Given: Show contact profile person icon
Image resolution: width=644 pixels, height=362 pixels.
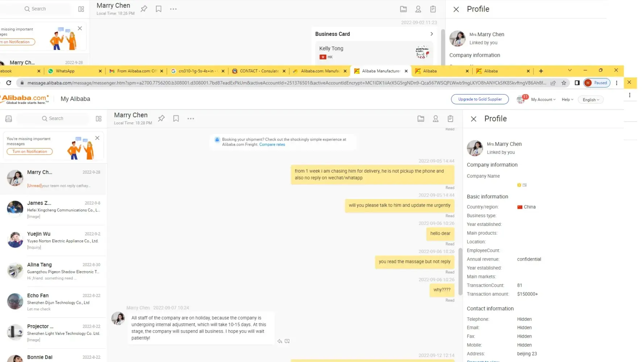Looking at the screenshot, I should [x=435, y=118].
